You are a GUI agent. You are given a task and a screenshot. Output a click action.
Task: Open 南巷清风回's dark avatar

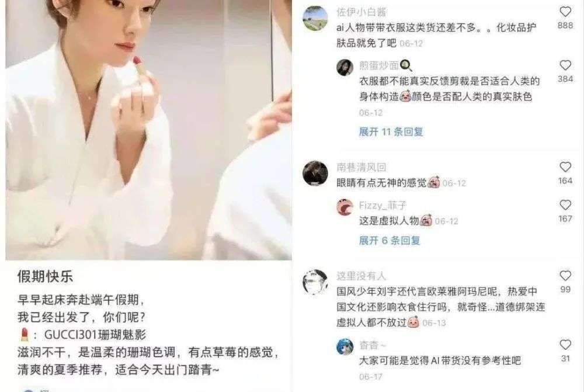[x=315, y=173]
